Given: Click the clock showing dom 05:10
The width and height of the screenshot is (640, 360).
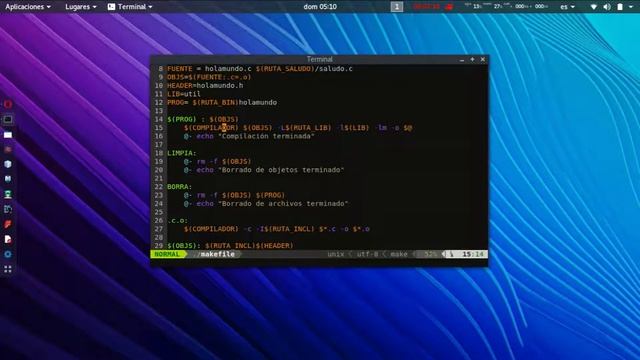Looking at the screenshot, I should point(320,7).
